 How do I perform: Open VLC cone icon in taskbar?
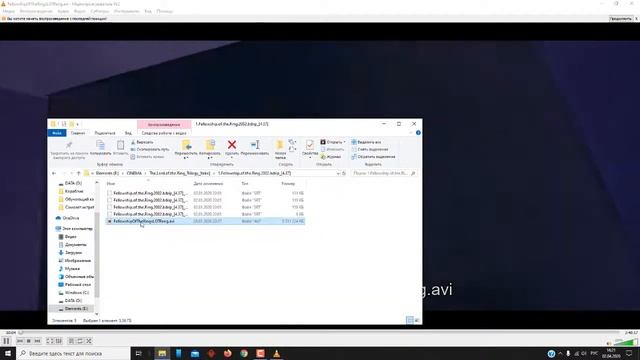click(276, 353)
